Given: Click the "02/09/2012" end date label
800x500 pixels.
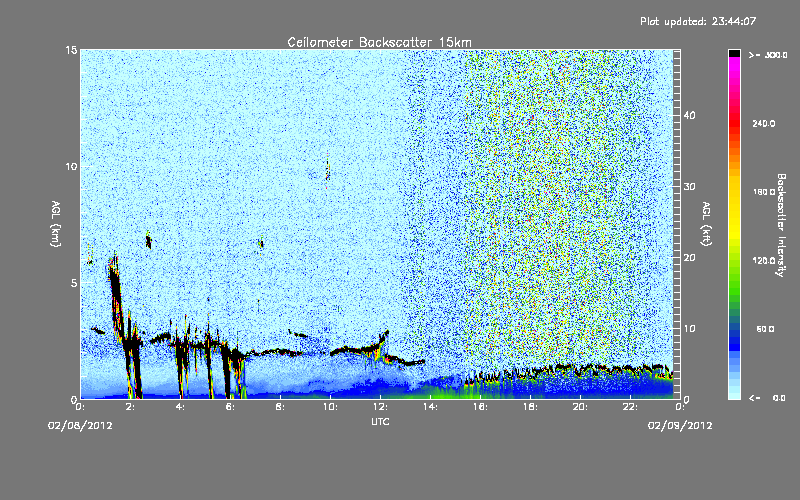Looking at the screenshot, I should 680,426.
